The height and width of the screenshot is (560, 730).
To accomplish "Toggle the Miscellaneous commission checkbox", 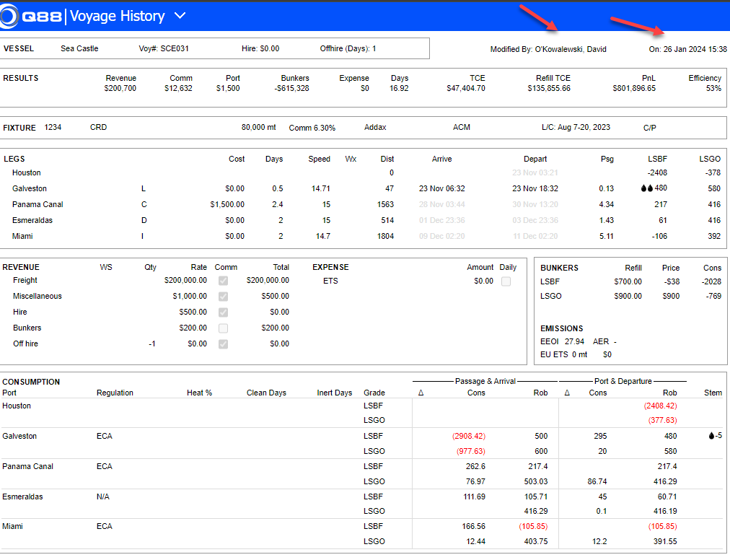I will click(224, 297).
